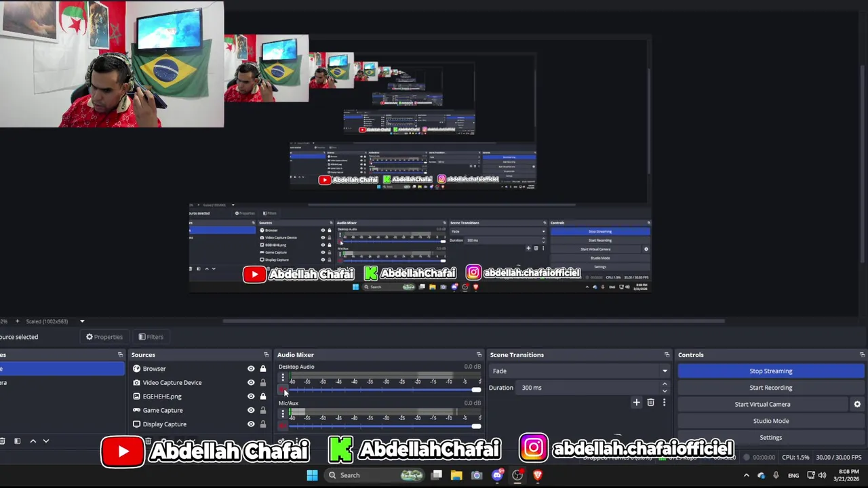Float the Scenes dock panel
This screenshot has height=488, width=868.
point(120,354)
